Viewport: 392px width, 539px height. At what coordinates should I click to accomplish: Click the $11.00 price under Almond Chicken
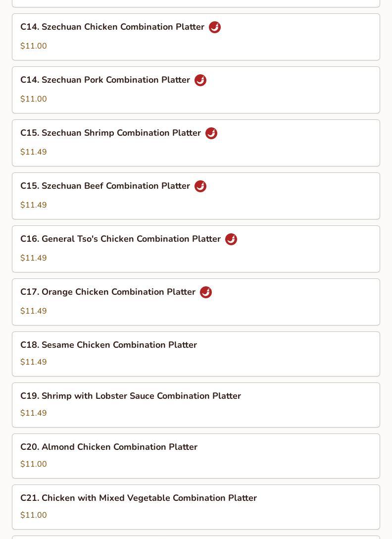click(34, 464)
